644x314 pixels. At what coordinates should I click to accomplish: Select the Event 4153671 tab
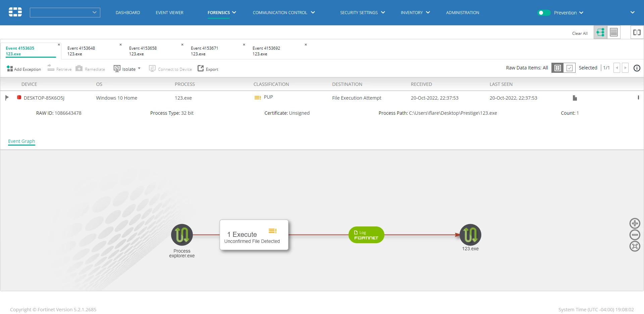tap(205, 51)
